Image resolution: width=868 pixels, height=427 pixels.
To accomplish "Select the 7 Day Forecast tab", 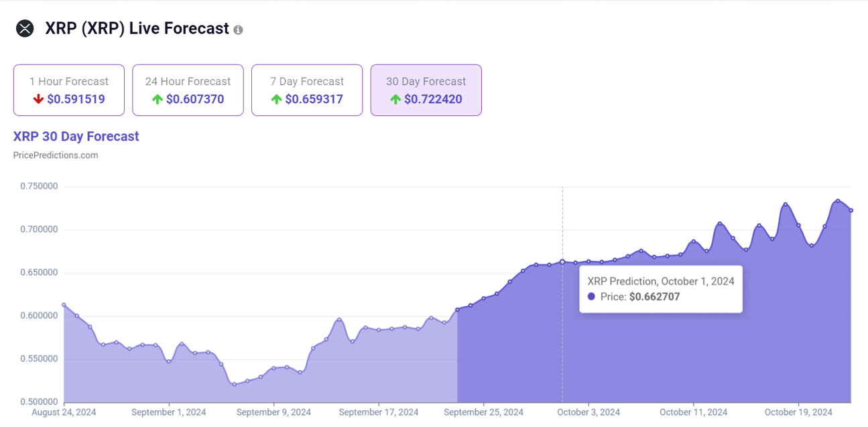I will pyautogui.click(x=307, y=90).
